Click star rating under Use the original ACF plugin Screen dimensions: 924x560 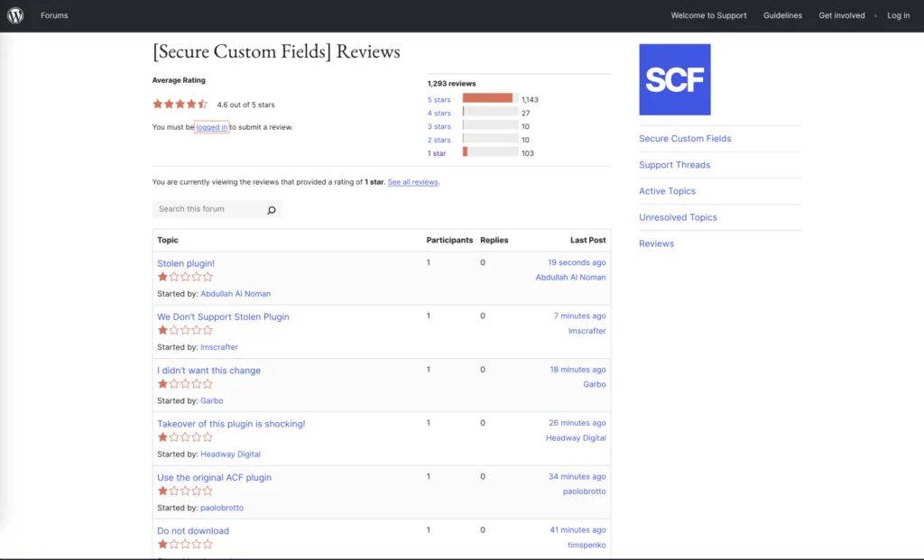click(x=185, y=491)
